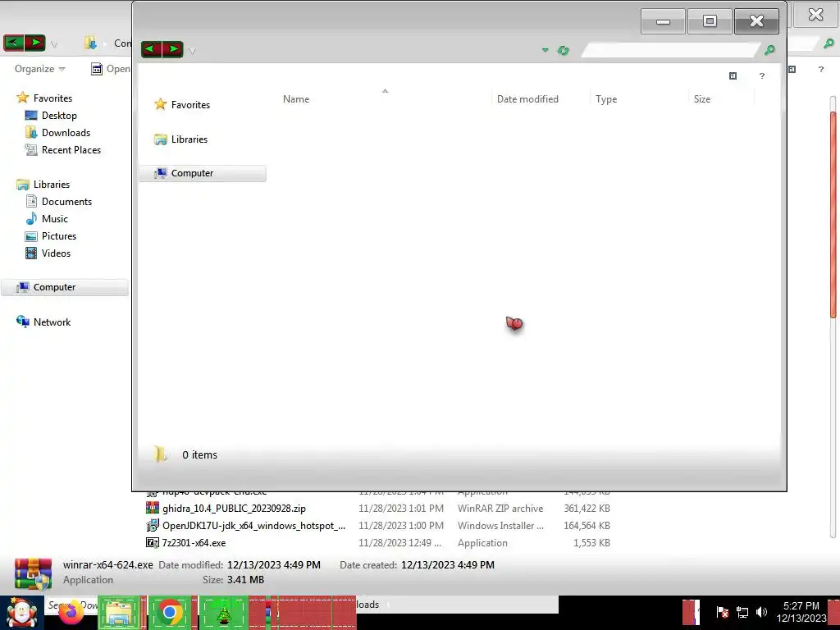Open help in the front window

pos(762,76)
